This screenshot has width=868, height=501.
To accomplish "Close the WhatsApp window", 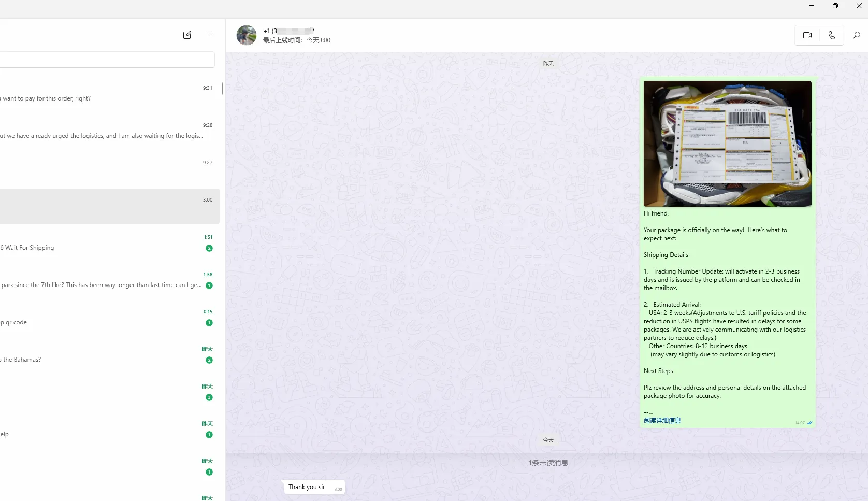I will tap(859, 6).
